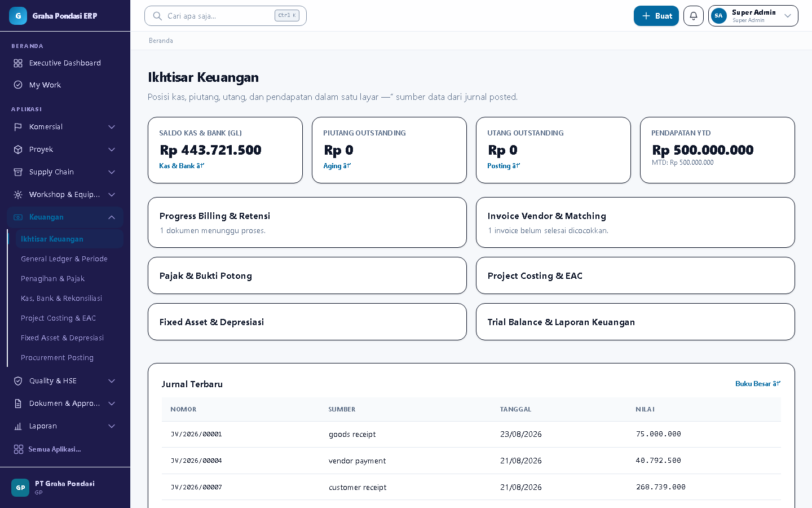This screenshot has width=812, height=508.
Task: Click journal number JV/2026/00001
Action: coord(196,435)
